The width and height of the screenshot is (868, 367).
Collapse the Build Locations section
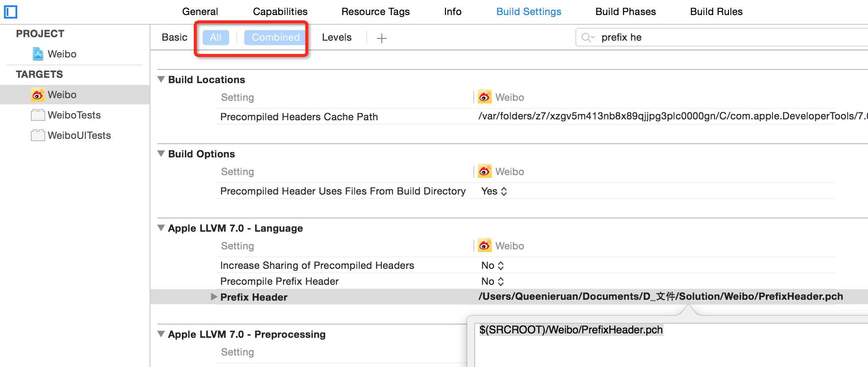[x=161, y=79]
